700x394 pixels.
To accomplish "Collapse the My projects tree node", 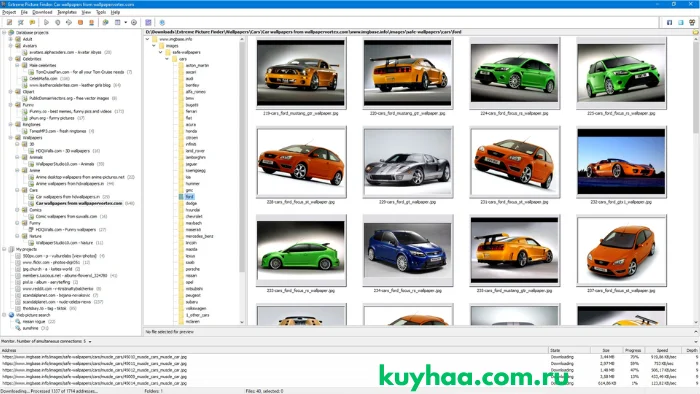I will coord(4,249).
